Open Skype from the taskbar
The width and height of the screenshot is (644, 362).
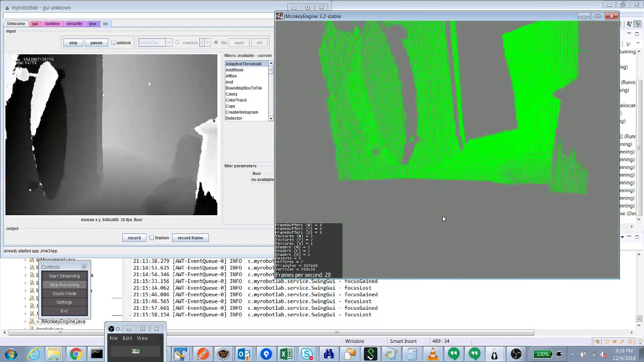point(307,354)
